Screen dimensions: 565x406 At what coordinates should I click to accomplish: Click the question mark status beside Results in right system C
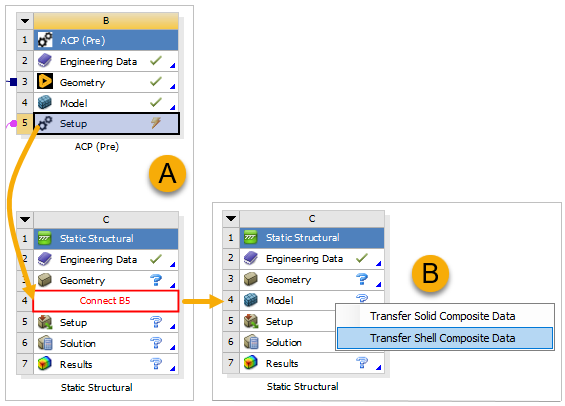tap(362, 362)
